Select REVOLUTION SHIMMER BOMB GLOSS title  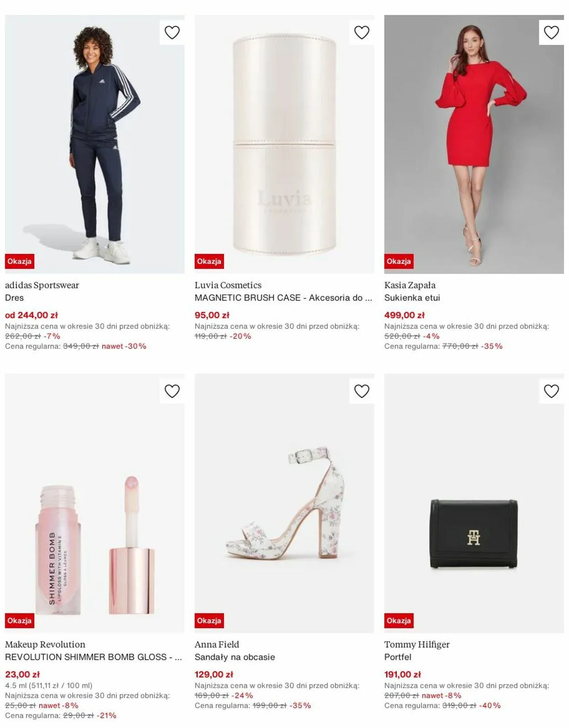(93, 657)
